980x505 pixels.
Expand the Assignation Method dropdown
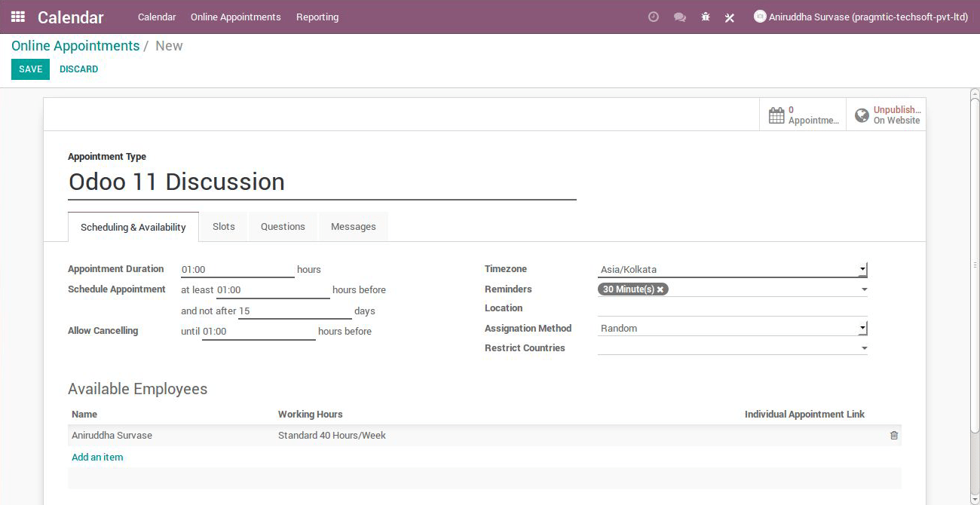pyautogui.click(x=732, y=328)
